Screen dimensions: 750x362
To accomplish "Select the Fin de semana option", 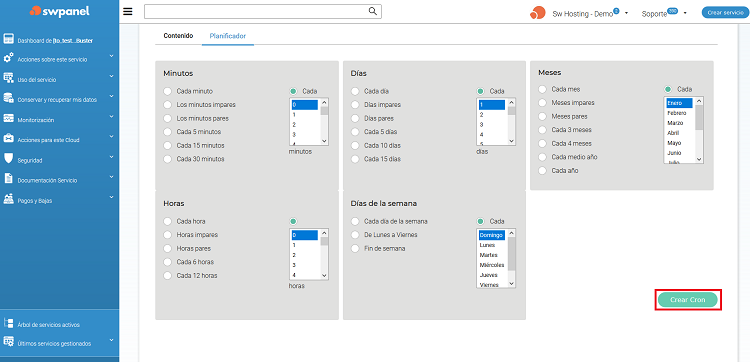I will tap(355, 249).
